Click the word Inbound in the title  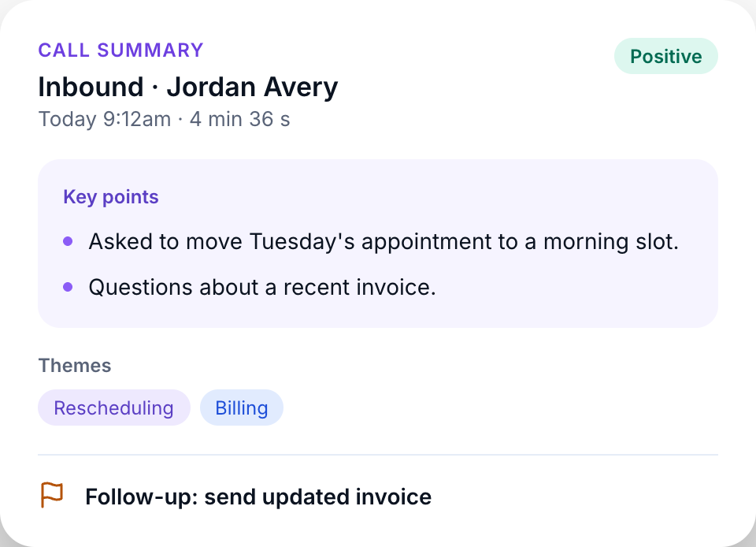tap(91, 87)
